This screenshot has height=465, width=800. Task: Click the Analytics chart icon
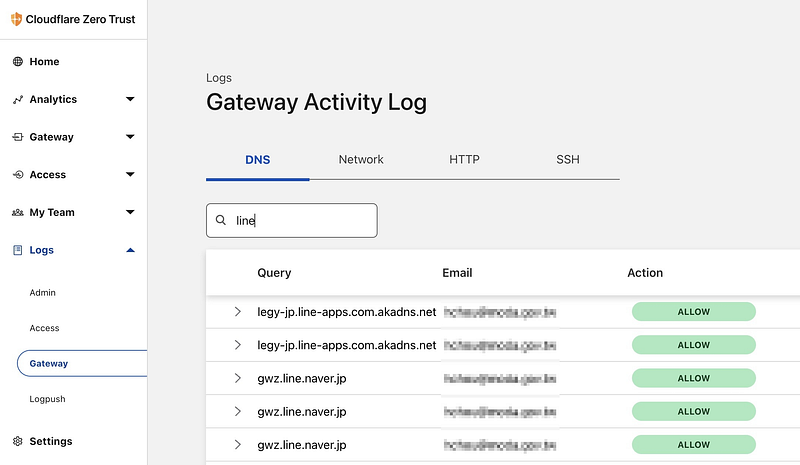[x=18, y=100]
